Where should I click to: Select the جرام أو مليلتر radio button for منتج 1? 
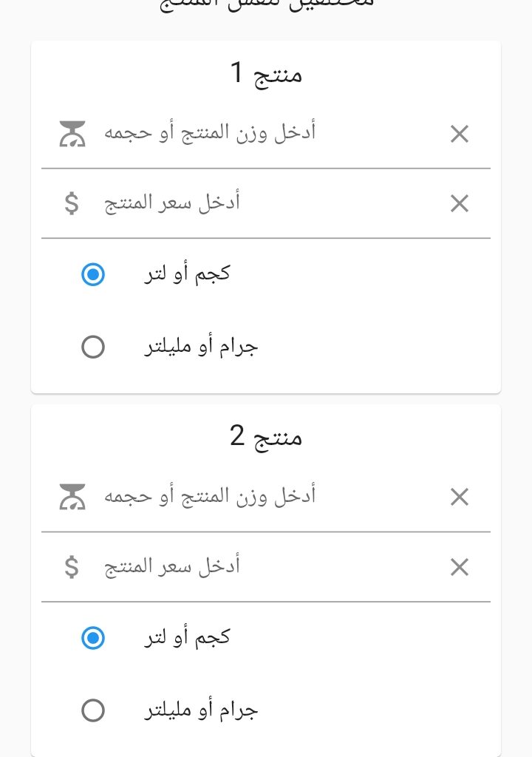(93, 347)
